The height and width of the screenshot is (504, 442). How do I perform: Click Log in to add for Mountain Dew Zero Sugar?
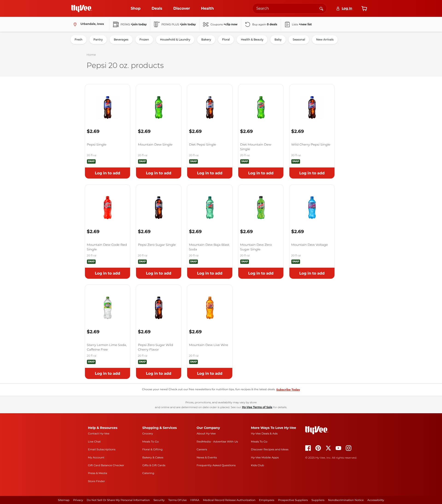point(261,273)
